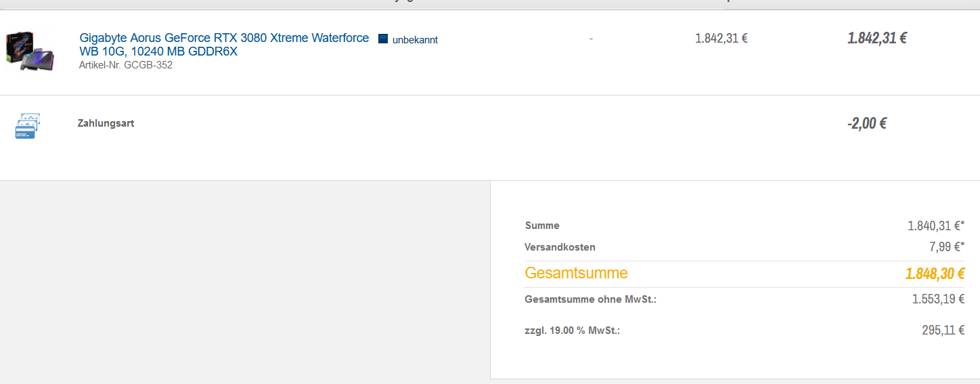This screenshot has width=980, height=384.
Task: Click the unit price 1.842,31 € without bold
Action: click(721, 39)
